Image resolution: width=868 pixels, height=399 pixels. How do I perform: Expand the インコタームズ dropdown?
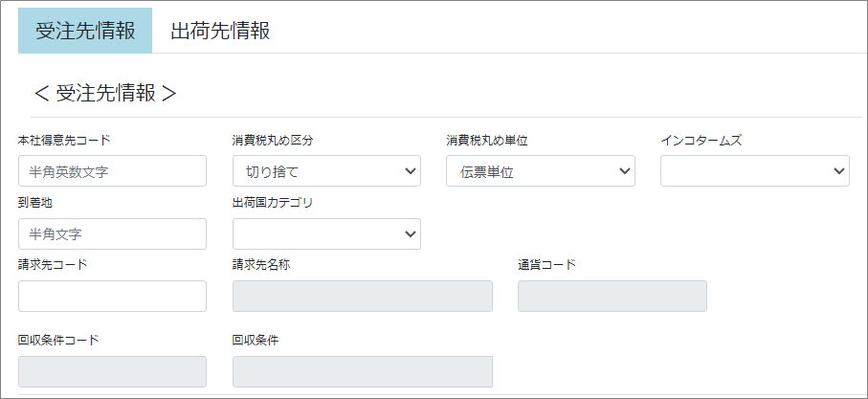click(755, 171)
